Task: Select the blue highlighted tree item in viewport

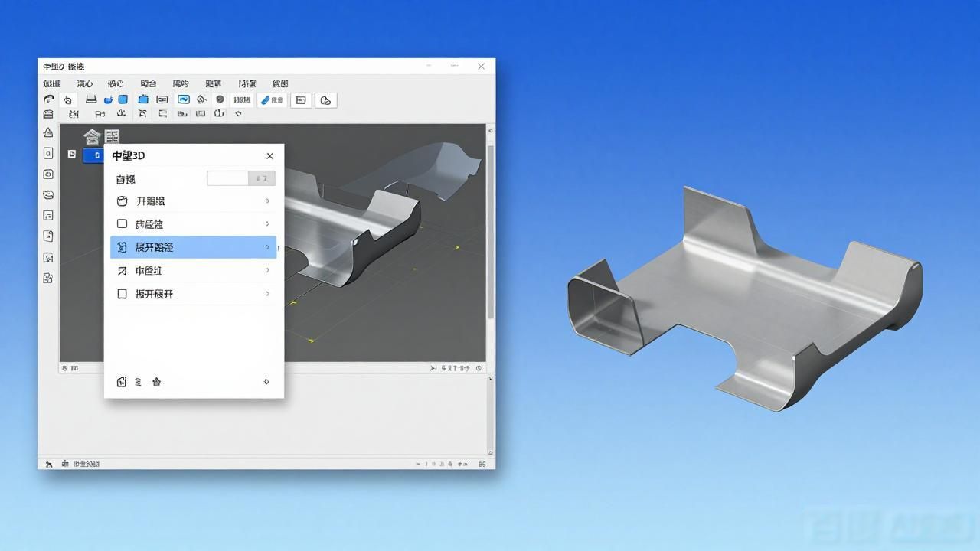Action: pos(93,155)
